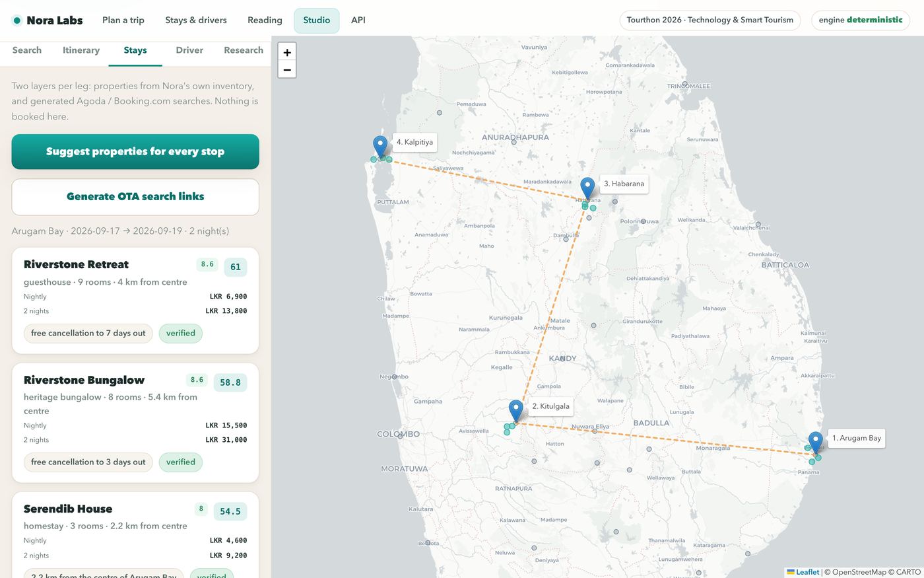Open the API page
924x578 pixels.
point(358,20)
